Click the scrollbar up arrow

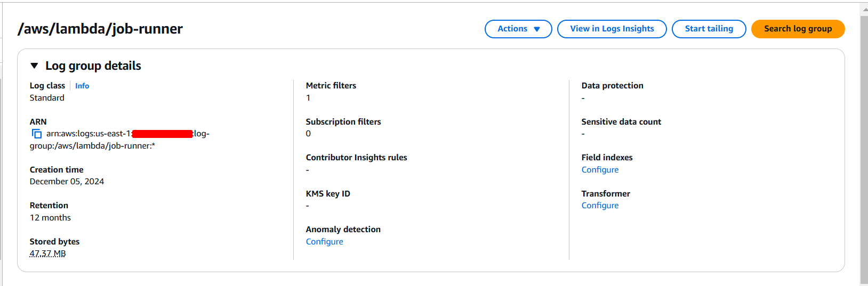coord(864,9)
